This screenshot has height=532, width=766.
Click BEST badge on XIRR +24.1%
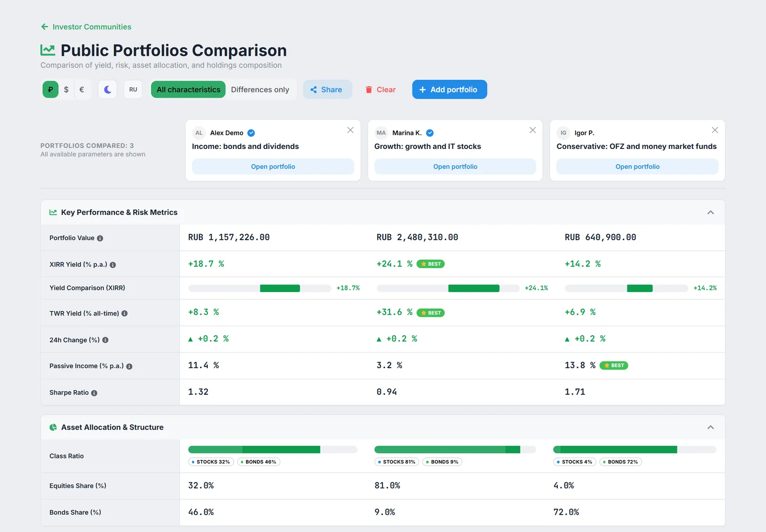431,264
